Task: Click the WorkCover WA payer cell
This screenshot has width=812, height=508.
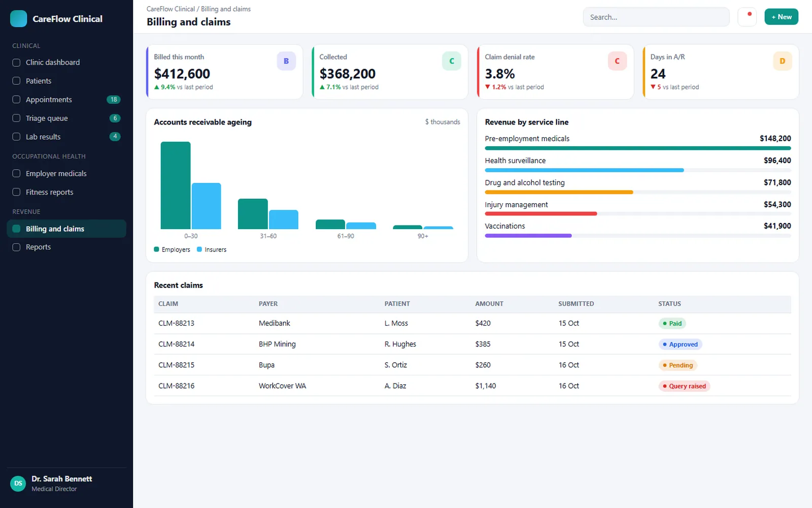Action: pyautogui.click(x=282, y=386)
